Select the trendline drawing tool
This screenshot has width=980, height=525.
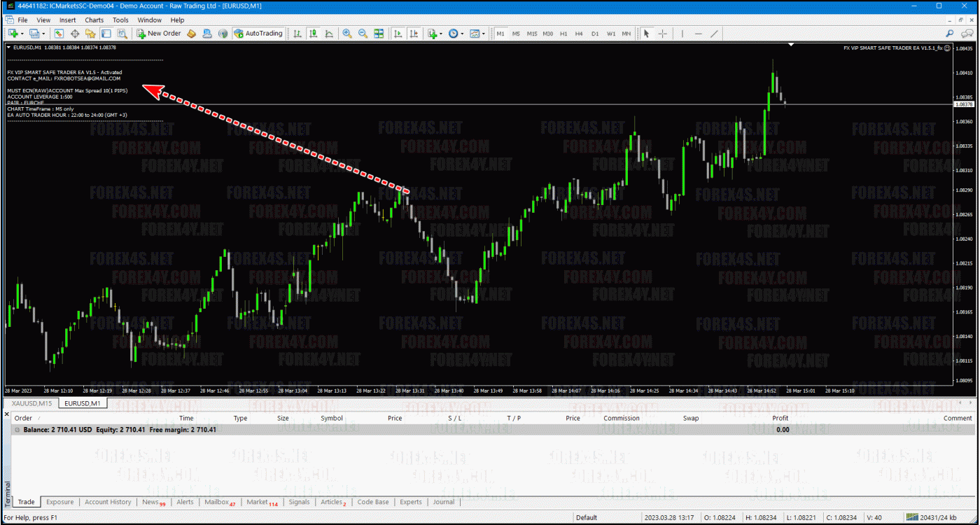(714, 34)
